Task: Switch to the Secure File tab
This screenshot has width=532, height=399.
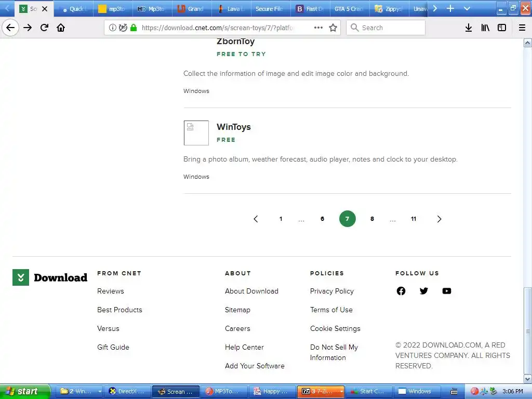Action: [x=270, y=9]
